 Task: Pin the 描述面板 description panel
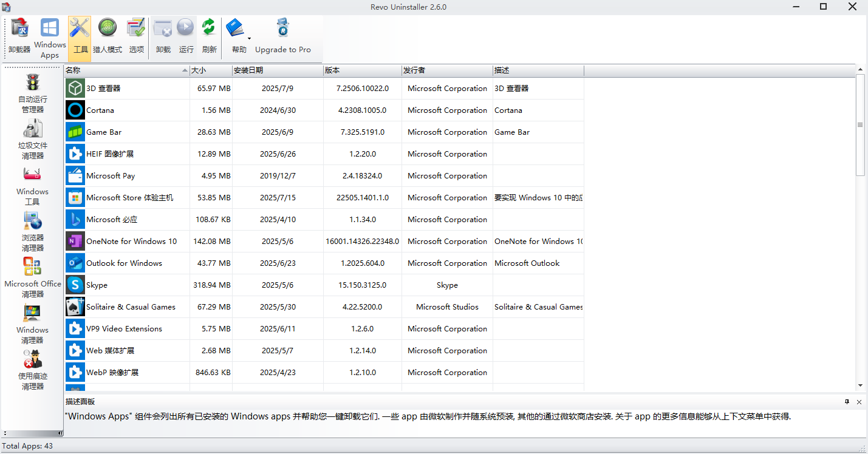pos(847,402)
